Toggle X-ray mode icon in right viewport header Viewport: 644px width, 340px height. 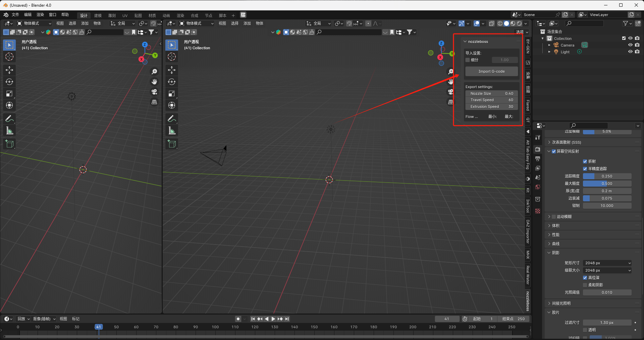point(491,23)
